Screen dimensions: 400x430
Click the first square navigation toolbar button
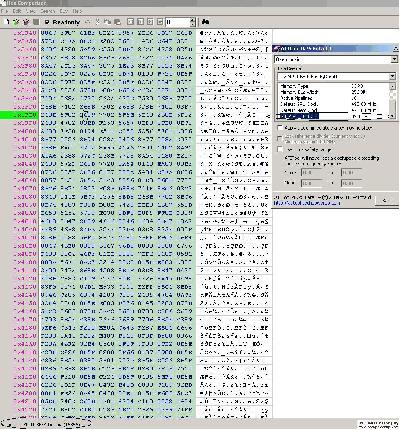click(x=131, y=22)
